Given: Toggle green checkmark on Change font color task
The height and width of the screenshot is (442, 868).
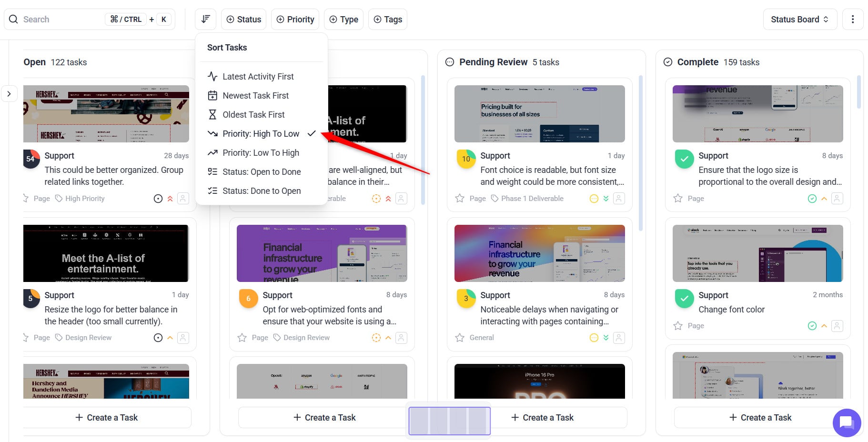Looking at the screenshot, I should (684, 299).
